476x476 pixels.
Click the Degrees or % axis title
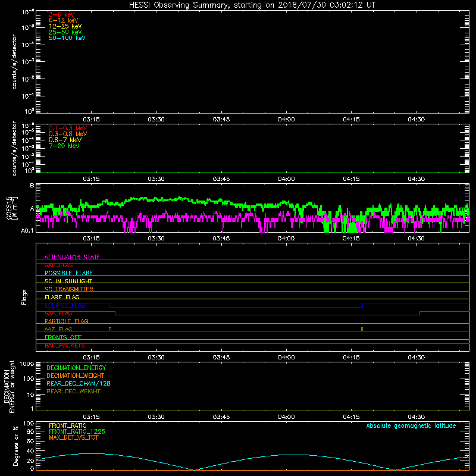point(15,446)
